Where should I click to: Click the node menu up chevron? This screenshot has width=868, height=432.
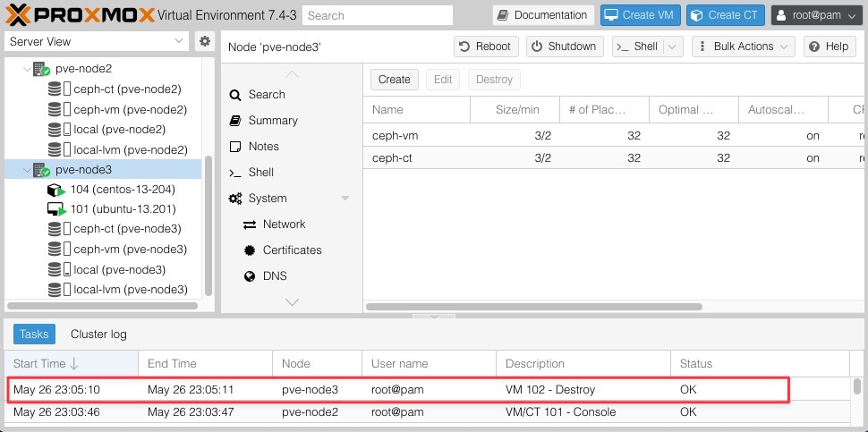pos(292,74)
